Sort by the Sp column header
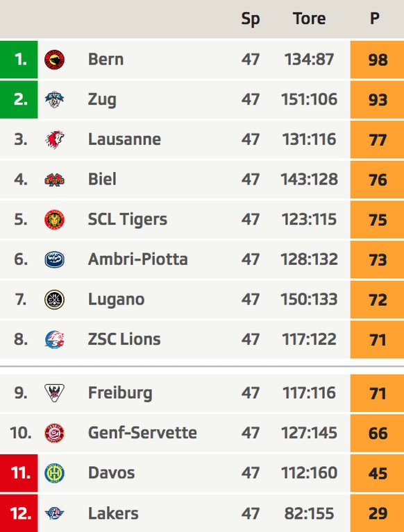 click(251, 19)
